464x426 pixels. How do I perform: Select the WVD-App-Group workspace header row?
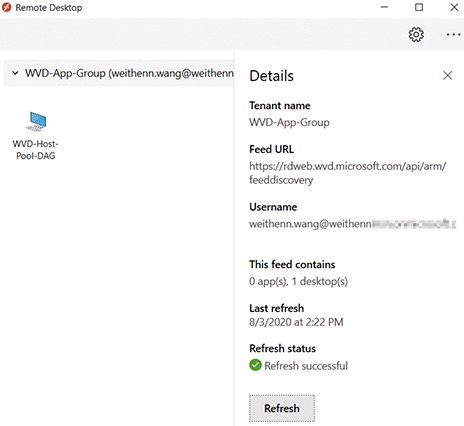click(119, 73)
